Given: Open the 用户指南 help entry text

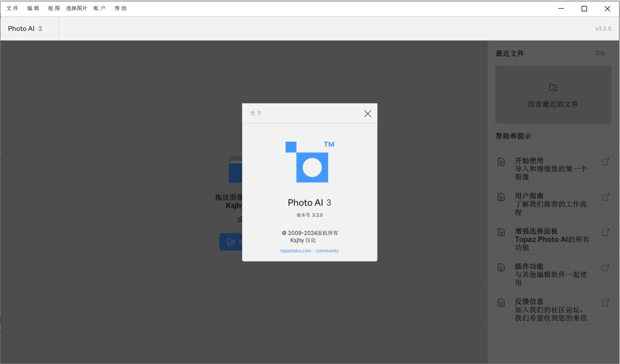Looking at the screenshot, I should pos(551,204).
